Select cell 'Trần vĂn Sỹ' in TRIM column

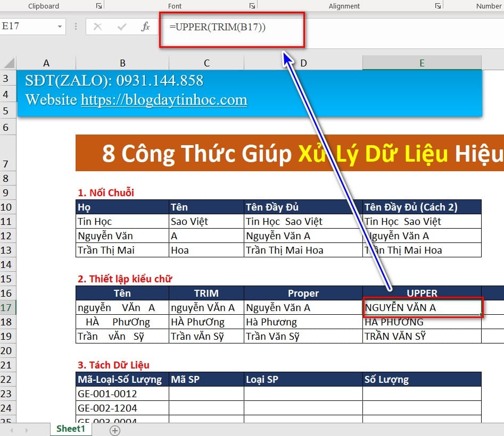[206, 336]
